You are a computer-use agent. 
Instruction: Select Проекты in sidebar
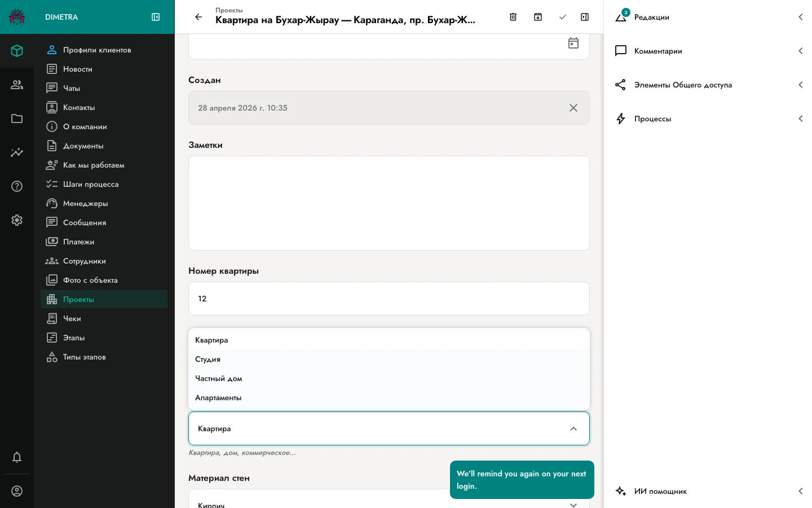[104, 299]
